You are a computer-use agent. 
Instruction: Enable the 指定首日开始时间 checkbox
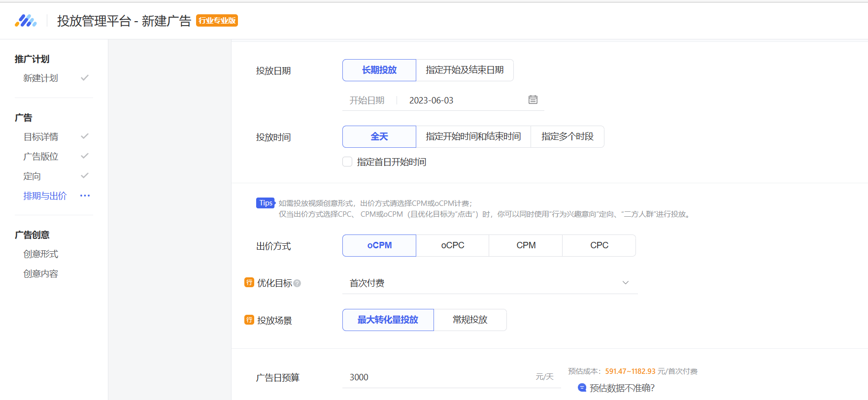click(347, 162)
